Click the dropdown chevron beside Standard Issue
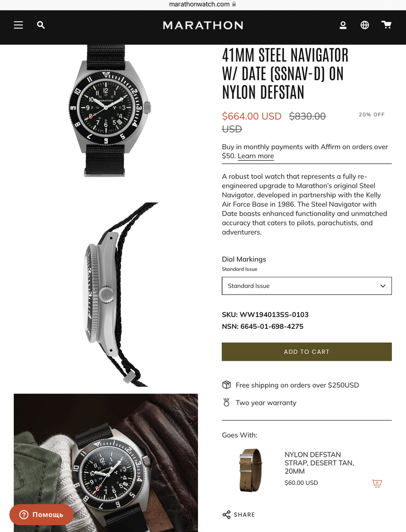Viewport: 406px width, 532px height. coord(383,286)
